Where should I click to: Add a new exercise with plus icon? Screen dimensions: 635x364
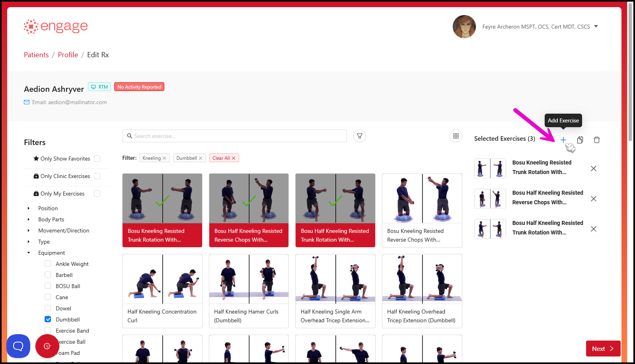tap(563, 140)
